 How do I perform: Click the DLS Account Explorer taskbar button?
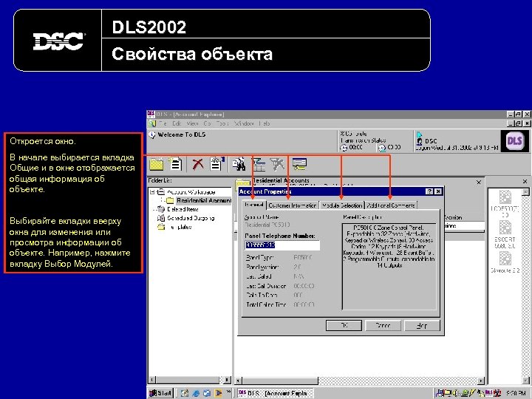tap(275, 393)
